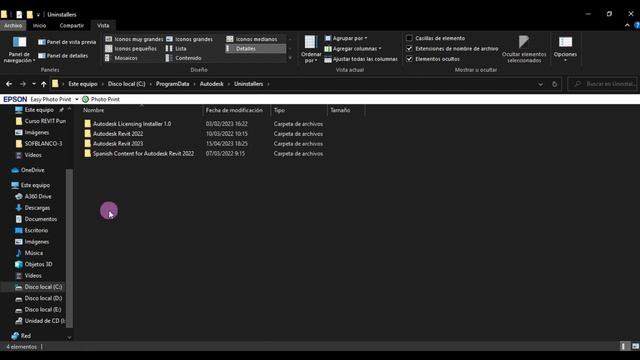Refresh the current folder
Viewport: 640px width, 360px height.
click(554, 84)
